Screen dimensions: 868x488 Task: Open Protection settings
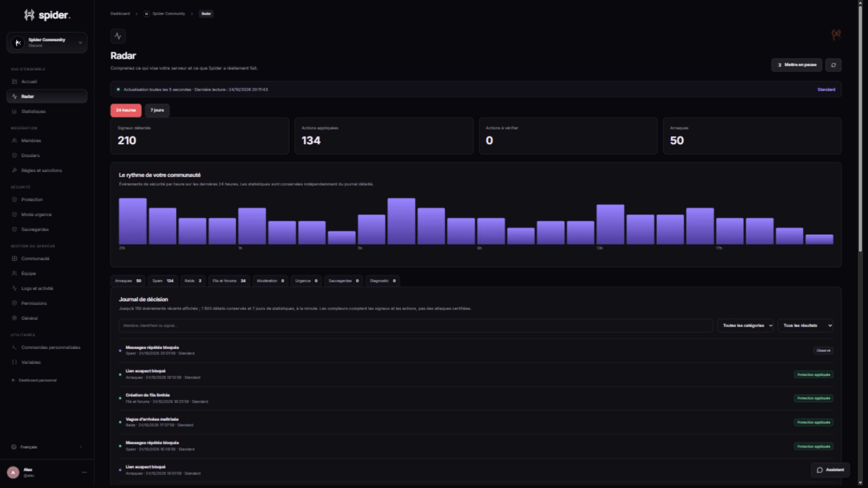pyautogui.click(x=47, y=199)
